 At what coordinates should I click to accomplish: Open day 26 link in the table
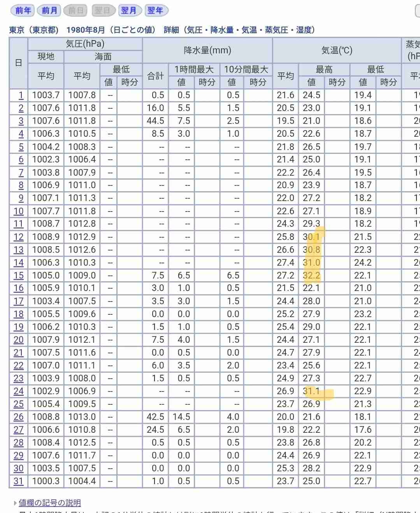coord(19,417)
